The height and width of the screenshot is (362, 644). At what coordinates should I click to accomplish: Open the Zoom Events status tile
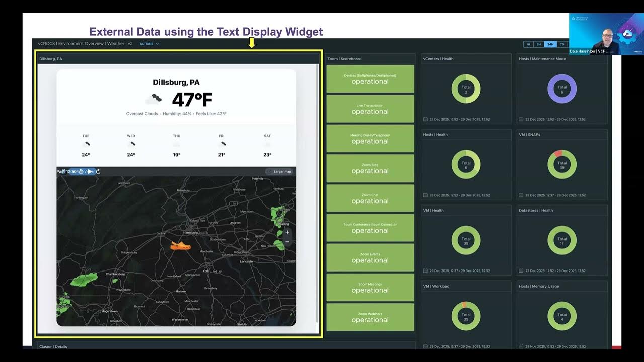370,257
